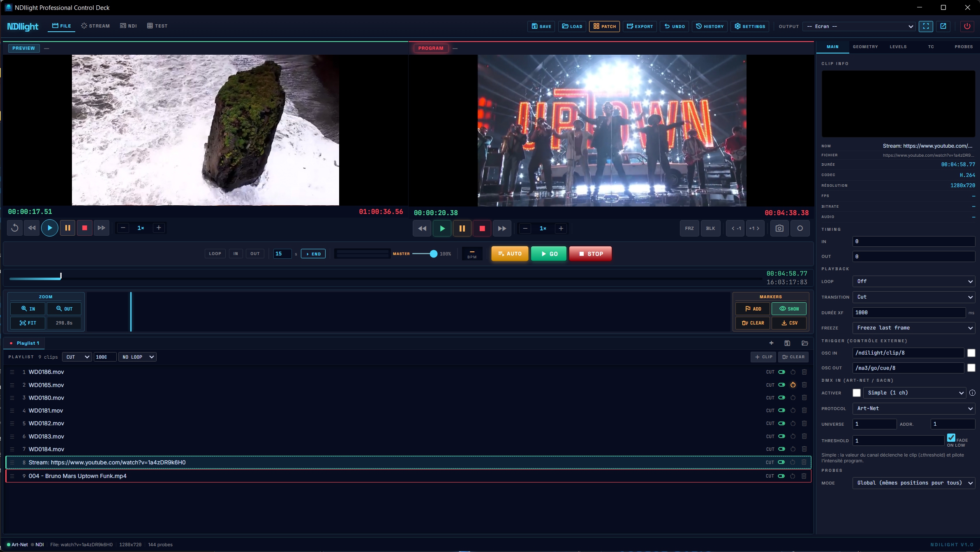980x552 pixels.
Task: Pause the preview player
Action: coord(67,228)
